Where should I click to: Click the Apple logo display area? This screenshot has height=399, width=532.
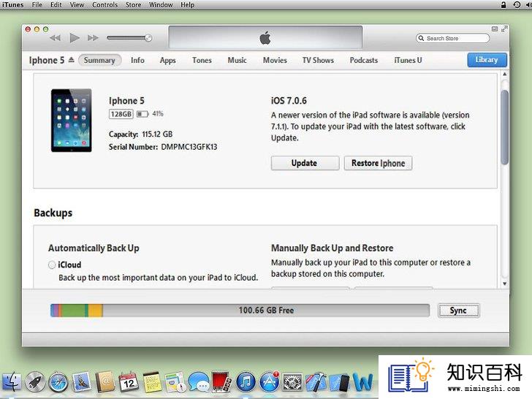click(265, 38)
